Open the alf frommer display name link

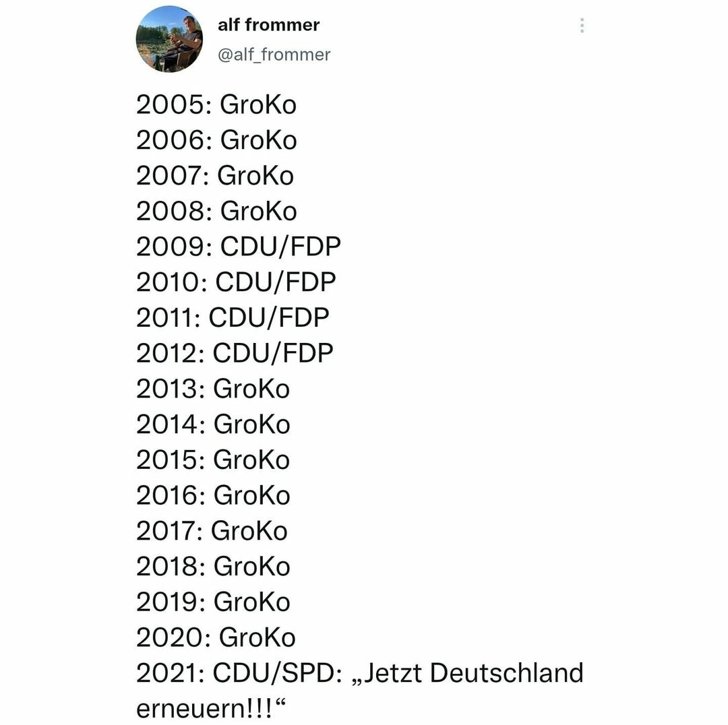pyautogui.click(x=268, y=25)
